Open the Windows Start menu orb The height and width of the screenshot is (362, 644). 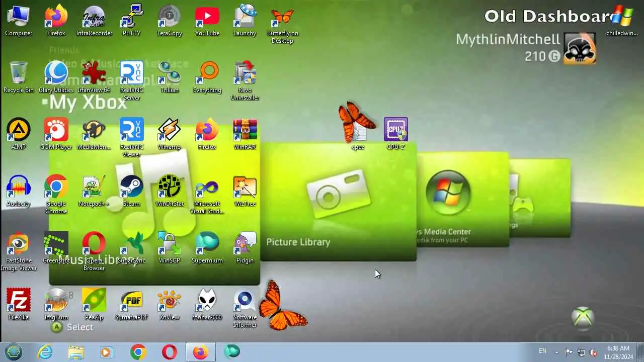14,352
